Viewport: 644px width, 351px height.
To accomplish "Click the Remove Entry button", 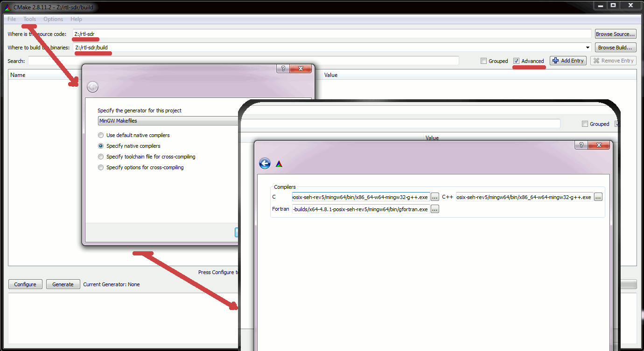I will (x=613, y=61).
